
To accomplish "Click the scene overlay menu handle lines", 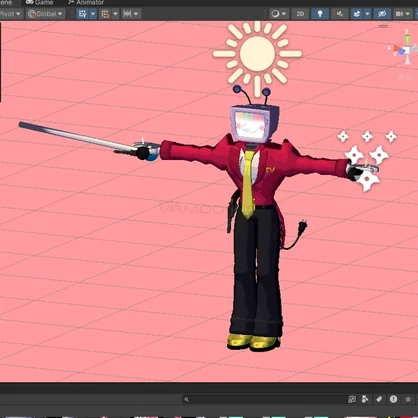I will tap(383, 26).
